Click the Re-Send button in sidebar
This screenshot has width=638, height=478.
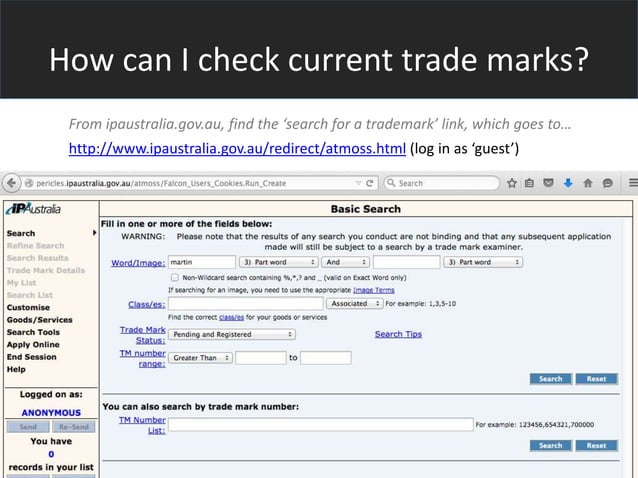(x=74, y=427)
